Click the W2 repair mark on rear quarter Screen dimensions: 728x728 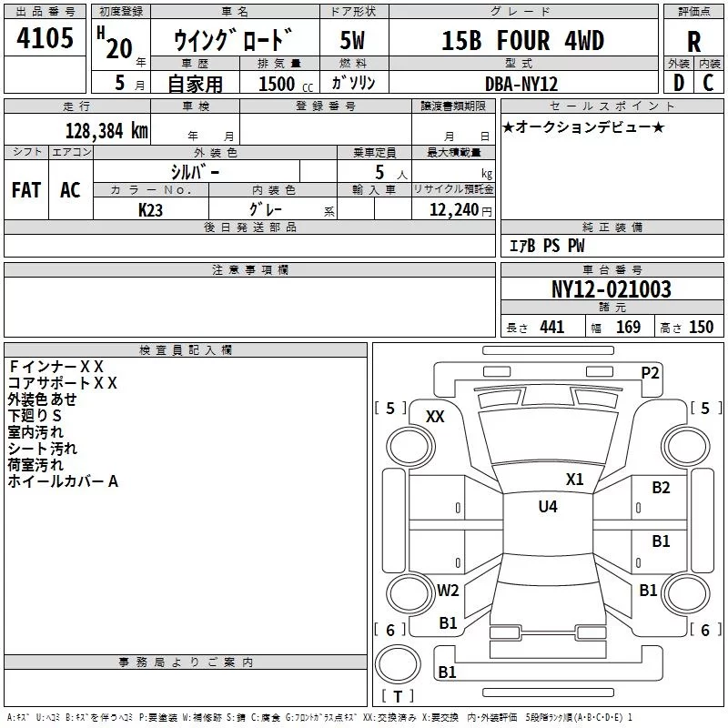tap(448, 590)
